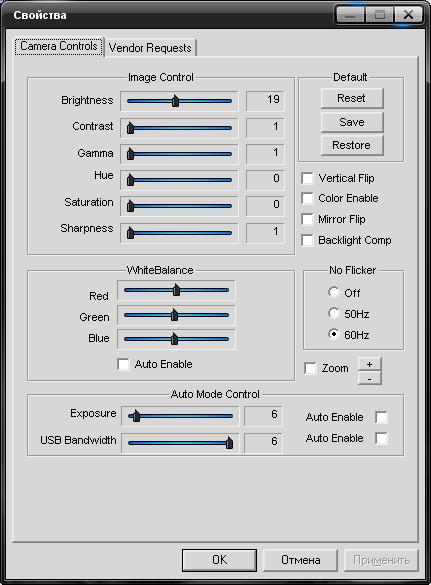Select the No Flicker Off option
This screenshot has height=585, width=431.
pos(334,292)
